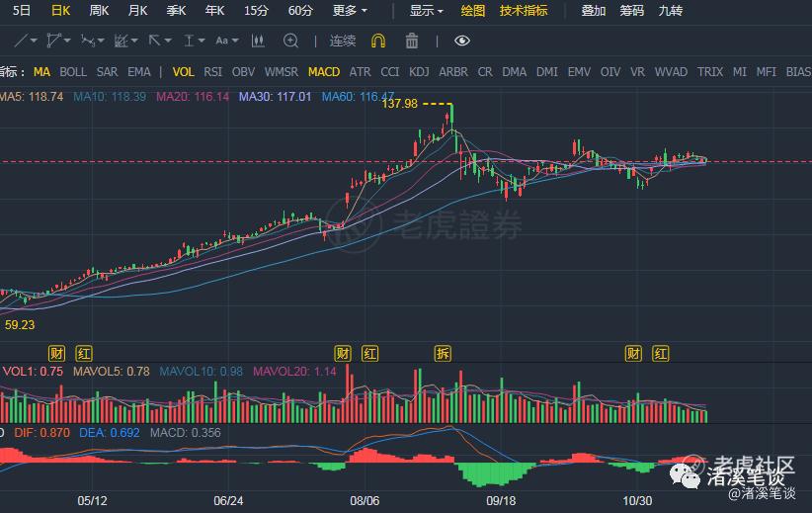Toggle the VOL indicator
Viewport: 812px width, 513px height.
(184, 72)
